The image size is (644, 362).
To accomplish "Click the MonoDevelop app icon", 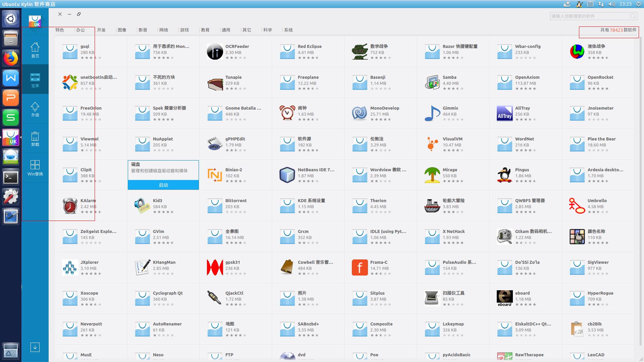I will coord(360,113).
